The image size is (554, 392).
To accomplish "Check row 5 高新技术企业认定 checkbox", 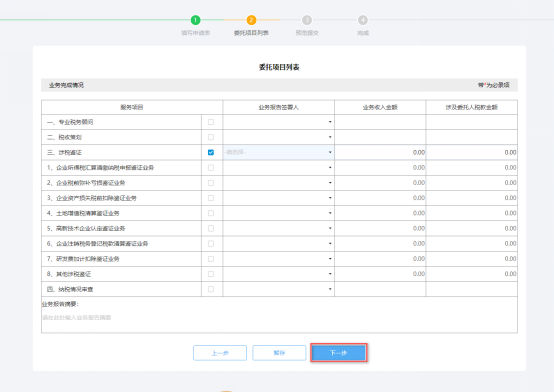I will click(x=211, y=228).
